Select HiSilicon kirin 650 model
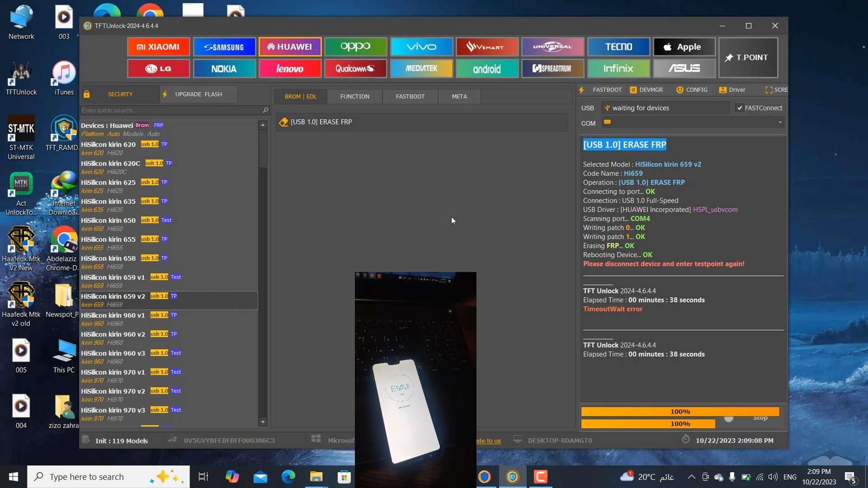Viewport: 868px width, 488px height. 169,224
